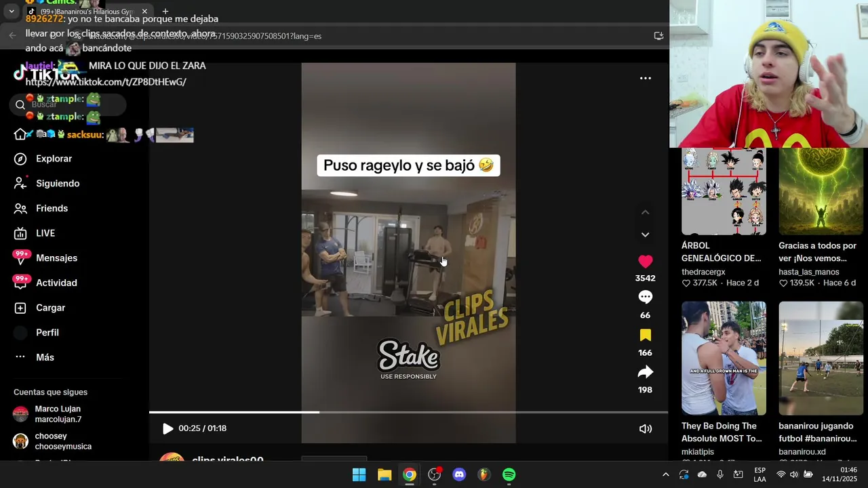
Task: Open thedracergx profile link
Action: click(703, 272)
